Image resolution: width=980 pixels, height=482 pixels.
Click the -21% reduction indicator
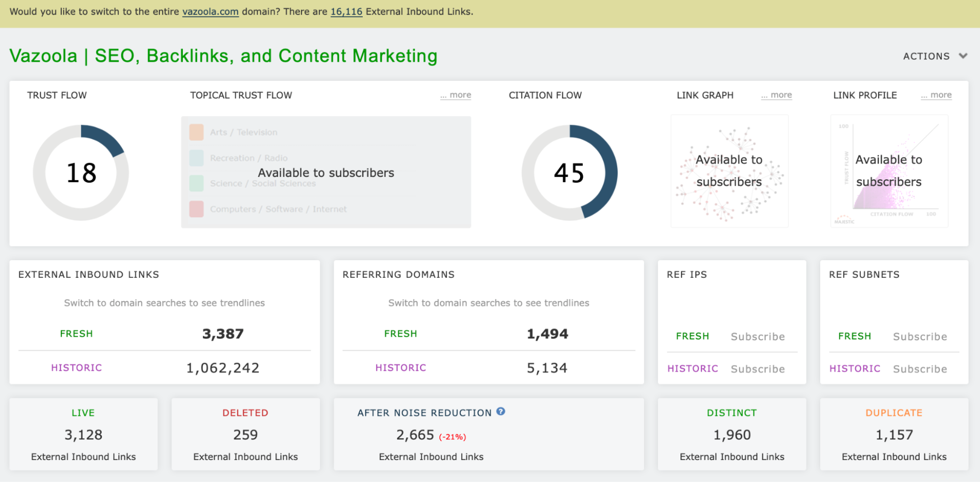coord(452,437)
